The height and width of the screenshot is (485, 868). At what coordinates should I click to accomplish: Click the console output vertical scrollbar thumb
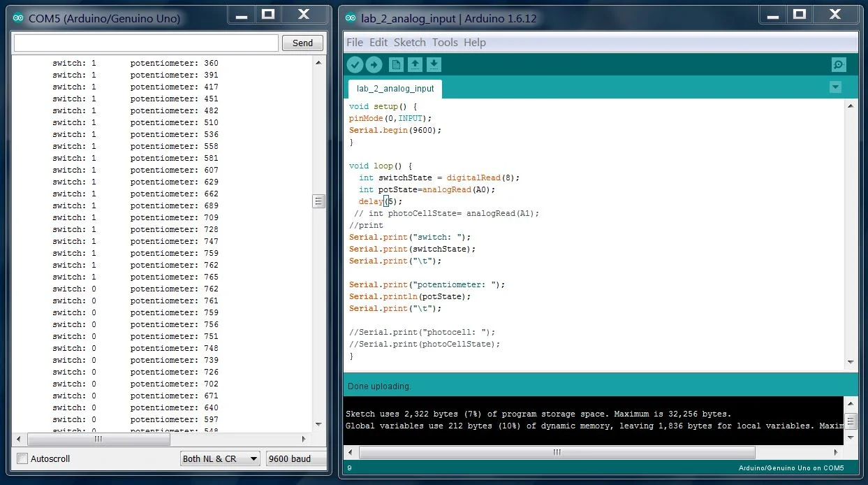[x=851, y=421]
